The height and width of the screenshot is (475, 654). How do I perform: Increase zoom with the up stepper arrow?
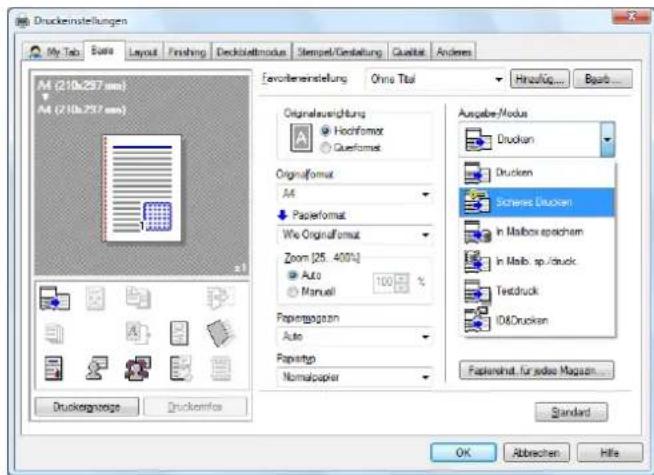coord(402,278)
